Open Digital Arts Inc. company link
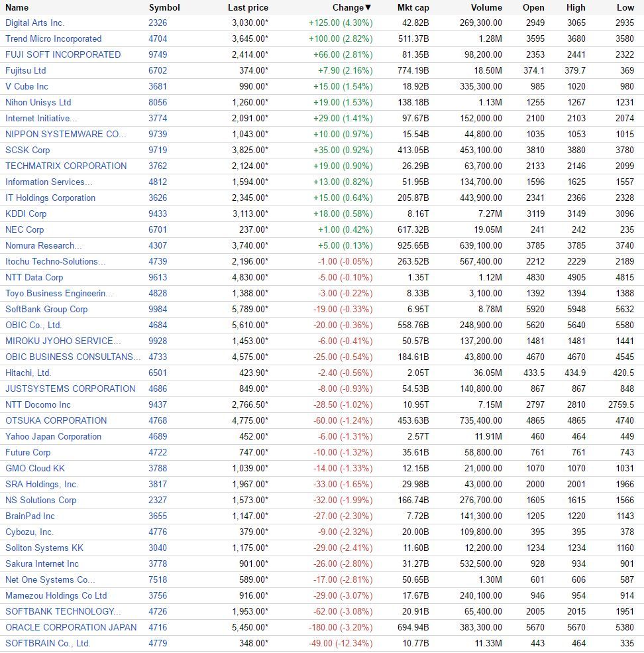The width and height of the screenshot is (644, 653). click(34, 23)
